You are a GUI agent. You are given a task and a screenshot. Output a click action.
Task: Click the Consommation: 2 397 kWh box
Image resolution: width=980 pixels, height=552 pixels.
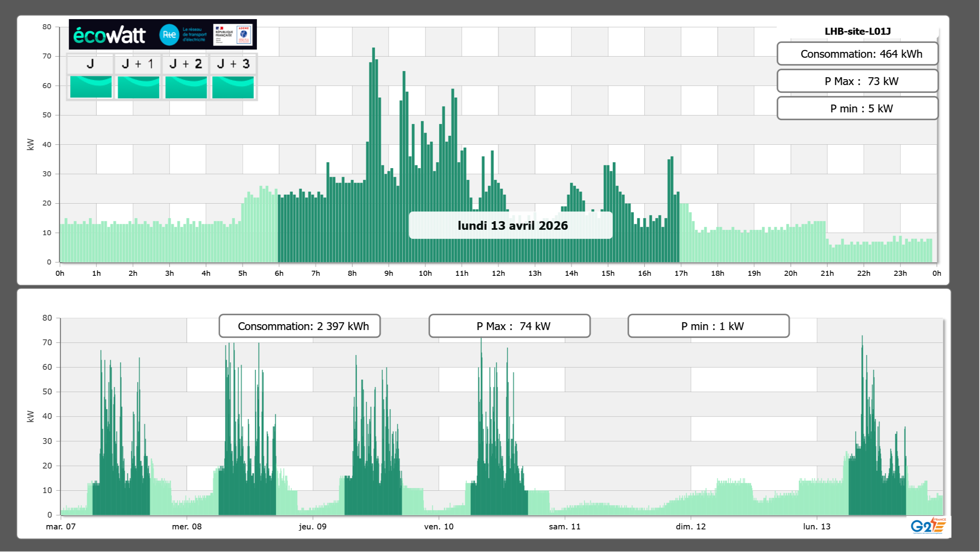300,326
